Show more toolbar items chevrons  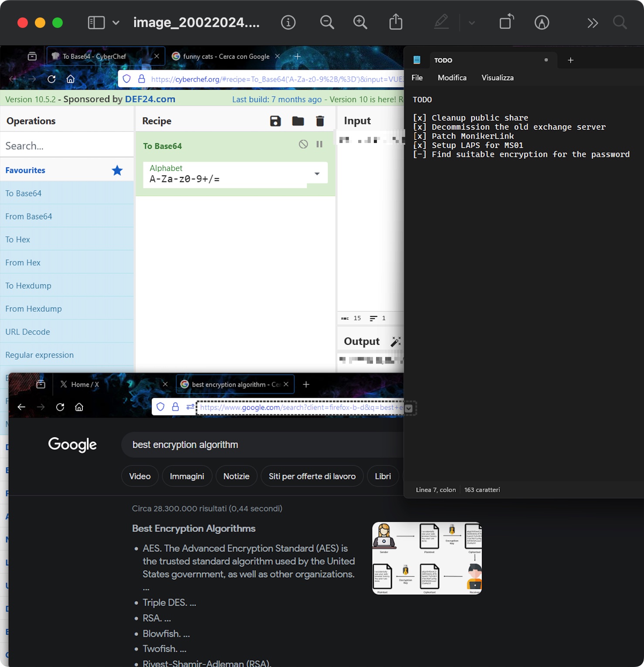pos(593,23)
